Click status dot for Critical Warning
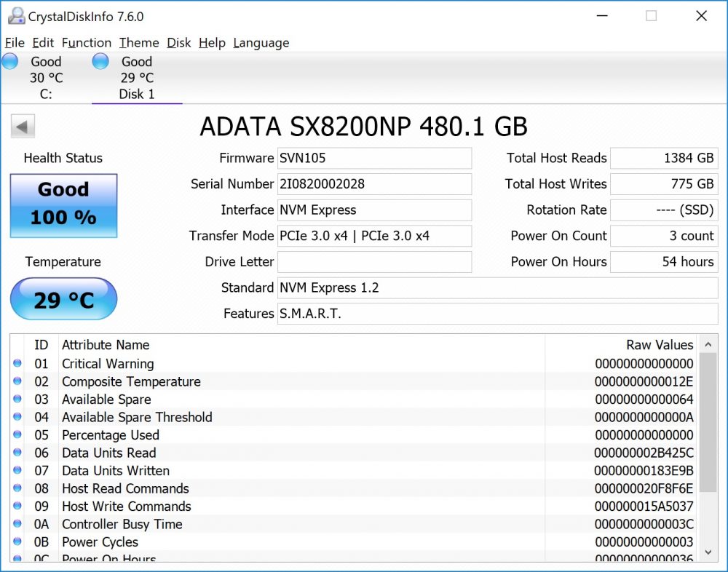728x572 pixels. pos(17,364)
